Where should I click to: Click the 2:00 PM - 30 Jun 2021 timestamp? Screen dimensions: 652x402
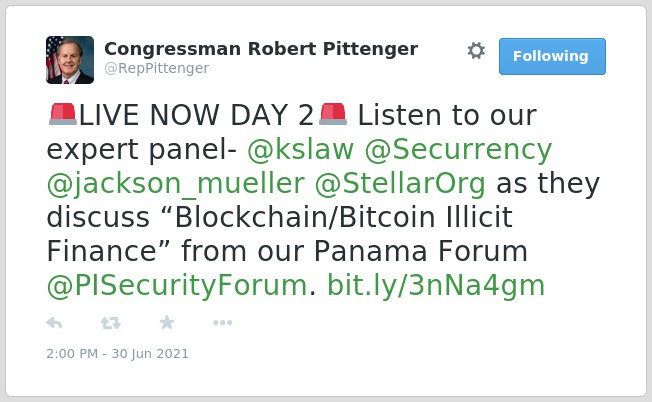click(x=117, y=354)
